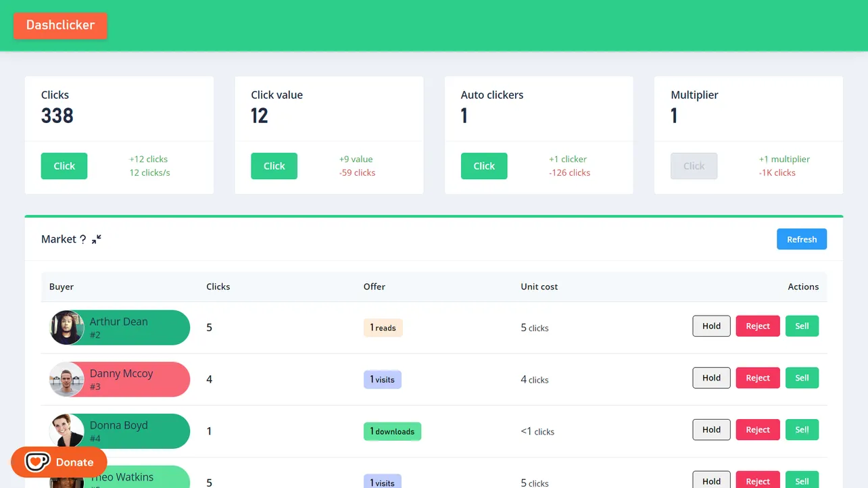The image size is (868, 488).
Task: Sell to Danny Mccoy
Action: pyautogui.click(x=802, y=378)
